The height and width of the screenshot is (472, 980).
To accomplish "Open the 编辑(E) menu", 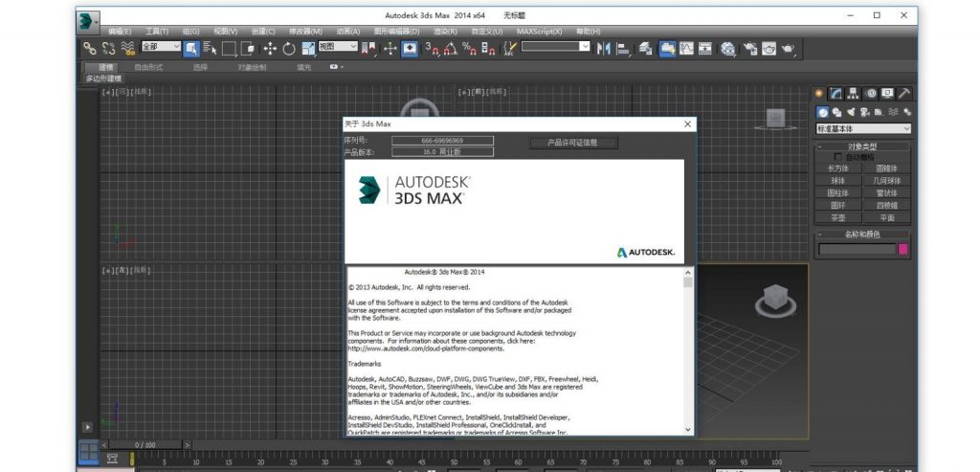I will pos(120,32).
